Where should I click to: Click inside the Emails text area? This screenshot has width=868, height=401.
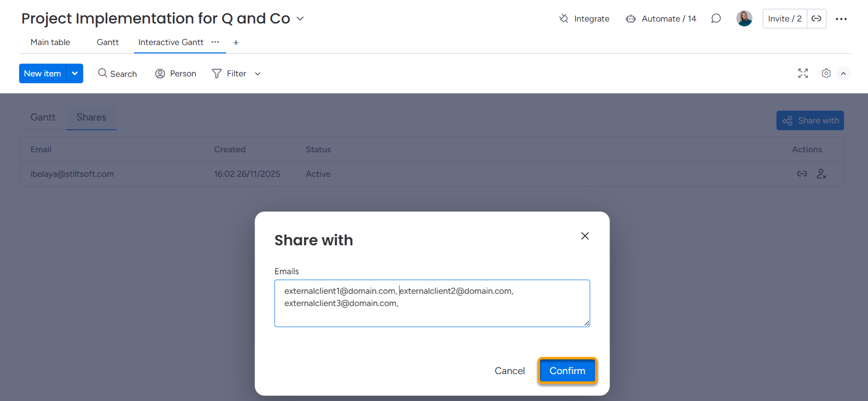tap(432, 313)
